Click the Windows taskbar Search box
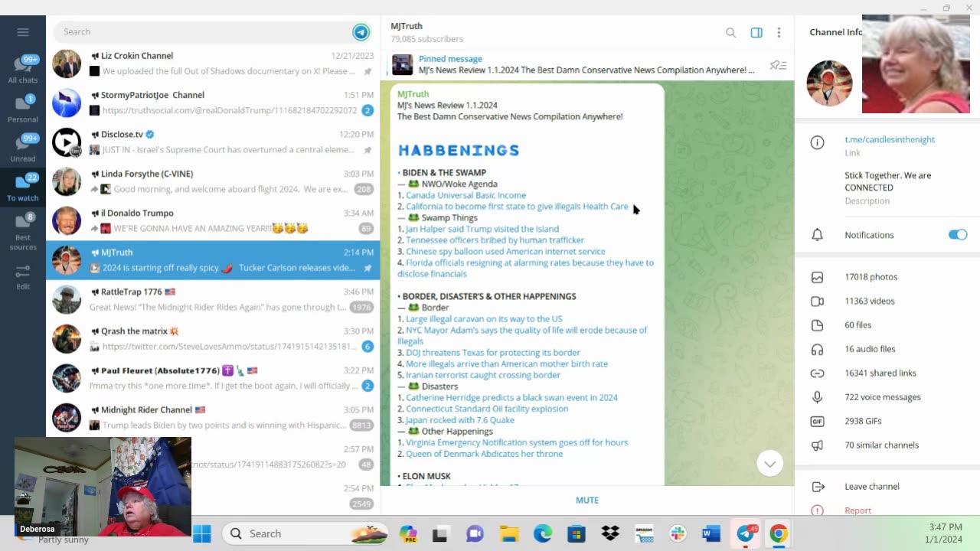The image size is (980, 551). tap(306, 533)
